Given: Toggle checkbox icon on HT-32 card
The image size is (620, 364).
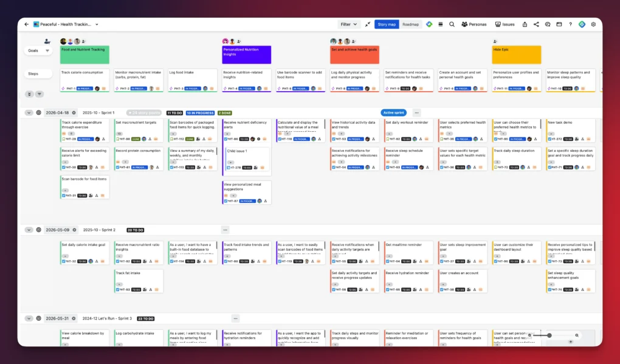Looking at the screenshot, I should tap(63, 261).
